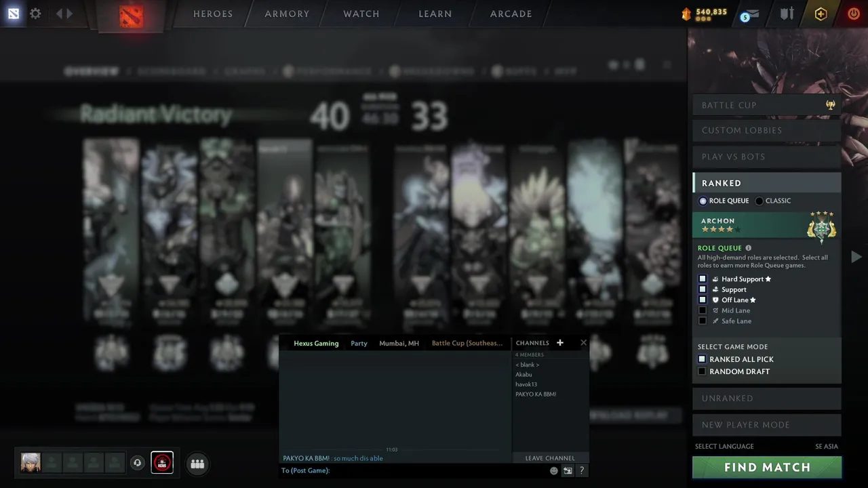Open the Dota Plus hexagon icon
The height and width of the screenshot is (488, 868).
821,14
